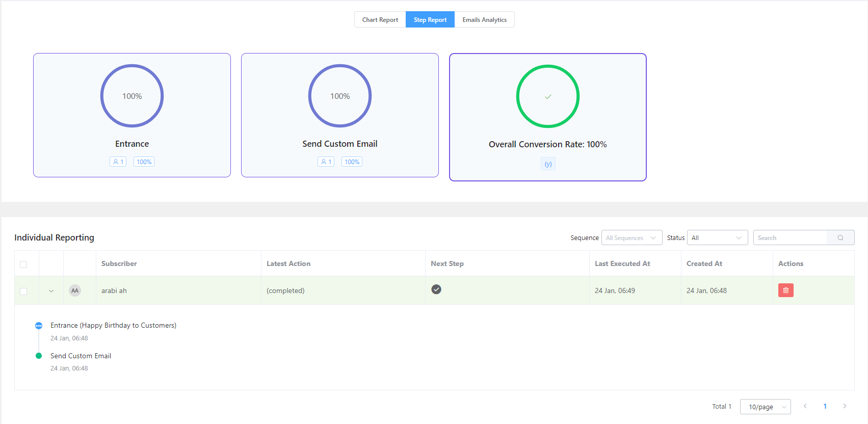Viewport: 868px width, 424px height.
Task: Focus the Search input field
Action: 791,237
